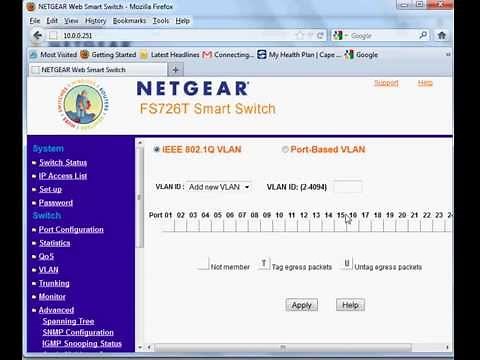Select the NETGEAR Web Smart Switch tab
Screen dimensions: 480x360
pyautogui.click(x=97, y=70)
